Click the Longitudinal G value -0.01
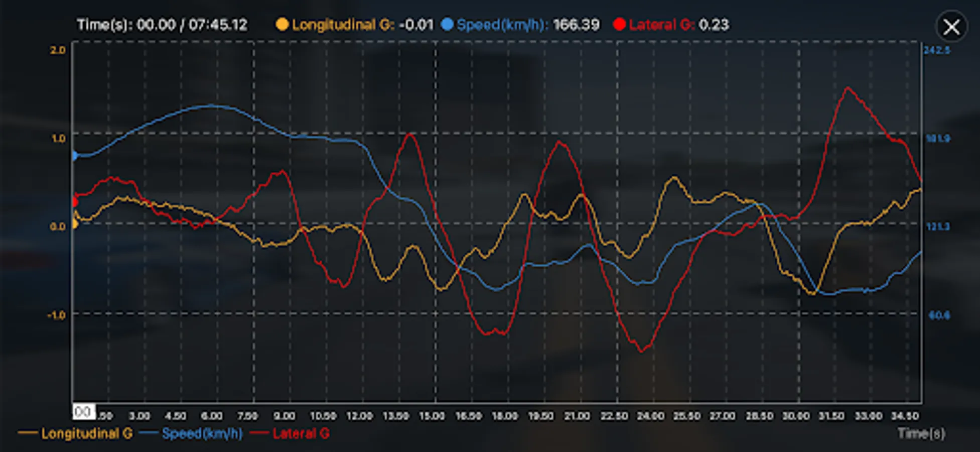This screenshot has width=980, height=452. [x=416, y=25]
